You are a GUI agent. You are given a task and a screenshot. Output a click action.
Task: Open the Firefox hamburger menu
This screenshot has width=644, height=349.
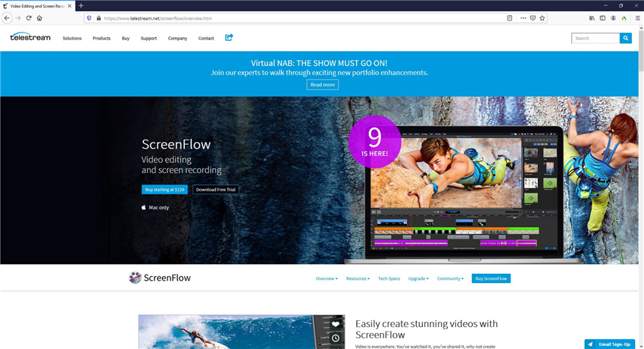click(637, 18)
